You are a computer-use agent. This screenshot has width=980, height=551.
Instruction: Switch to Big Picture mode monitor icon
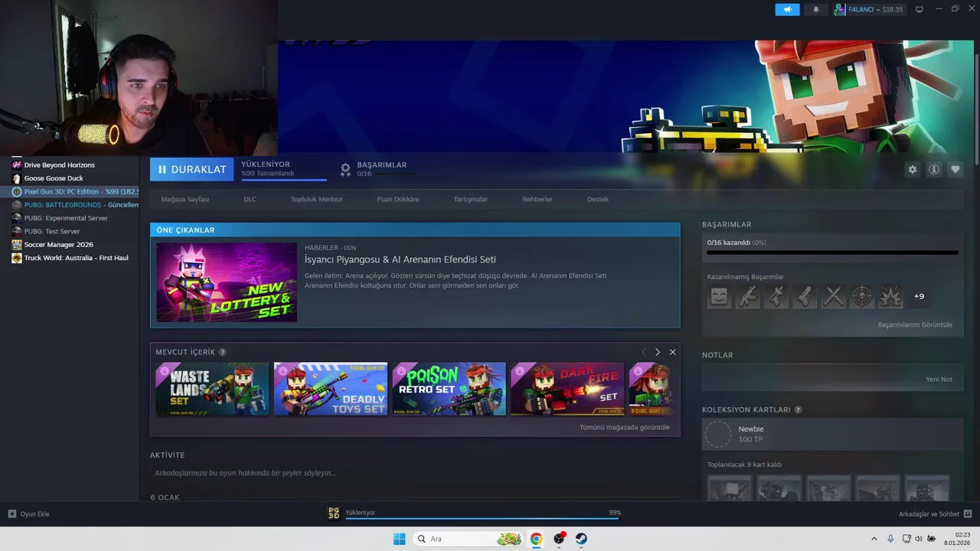point(920,9)
